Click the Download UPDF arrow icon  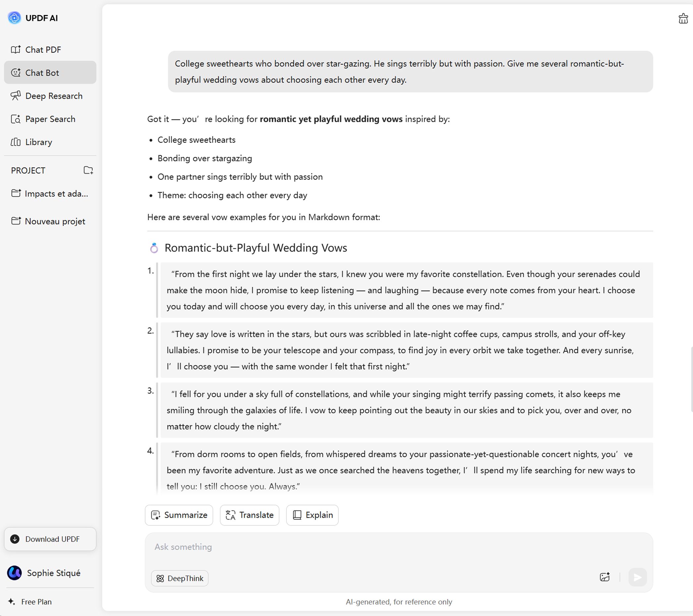click(x=15, y=539)
